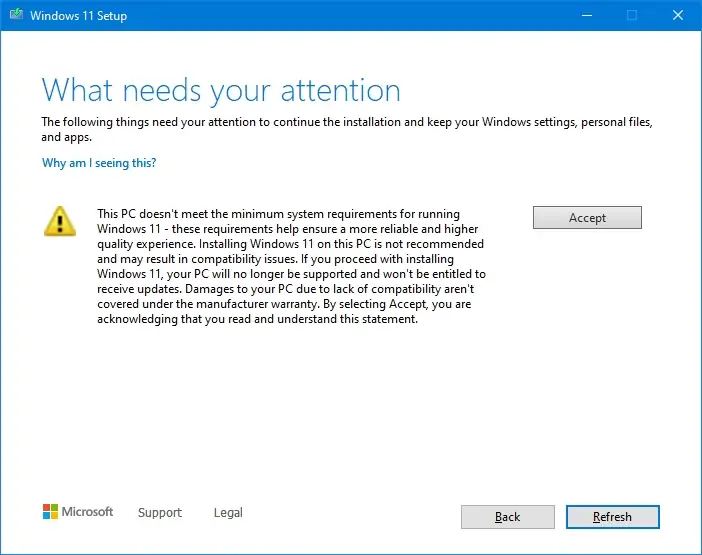This screenshot has height=555, width=702.
Task: Open the Support link
Action: coord(160,512)
